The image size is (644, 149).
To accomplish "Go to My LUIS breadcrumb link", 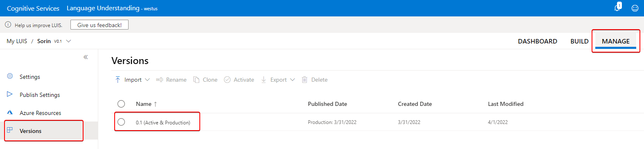I will click(17, 41).
